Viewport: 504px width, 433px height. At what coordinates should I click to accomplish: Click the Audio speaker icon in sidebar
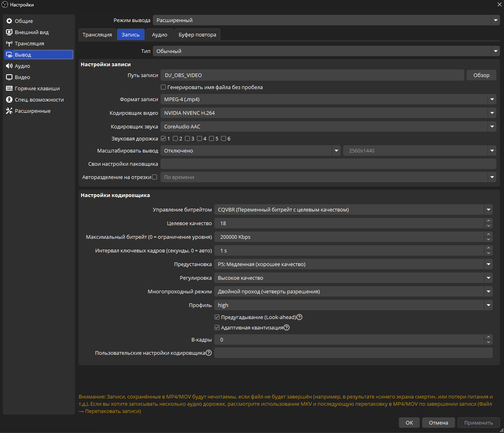9,66
